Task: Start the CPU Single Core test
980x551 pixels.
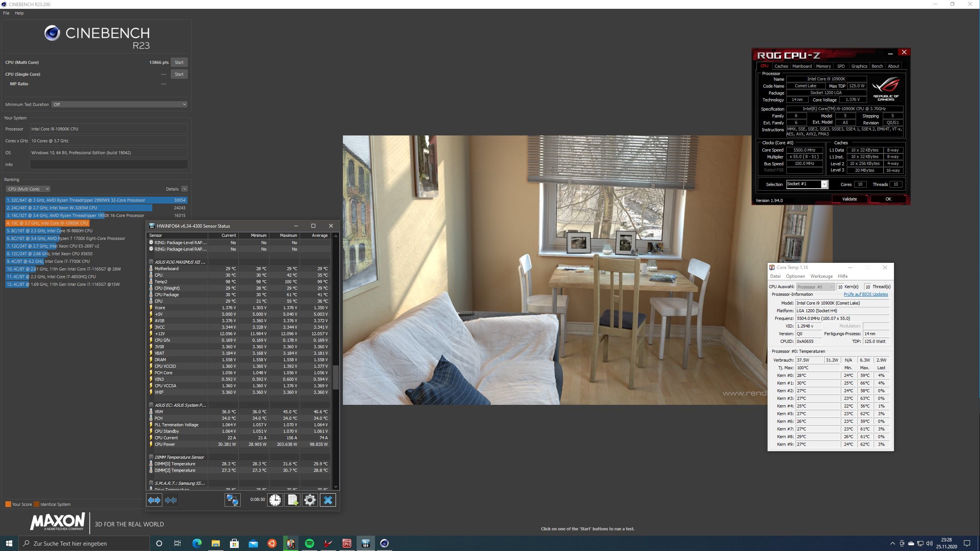Action: point(179,74)
